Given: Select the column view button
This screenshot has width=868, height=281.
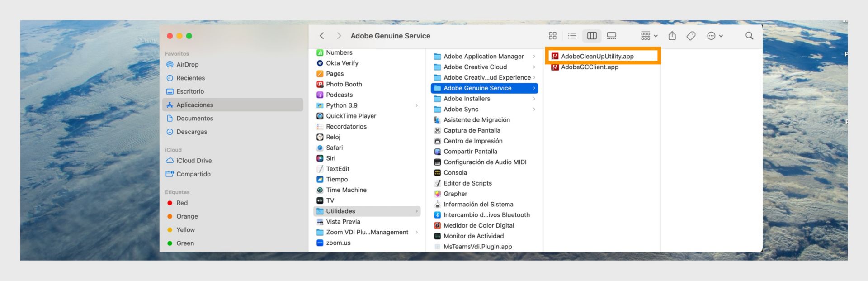Looking at the screenshot, I should coord(592,36).
